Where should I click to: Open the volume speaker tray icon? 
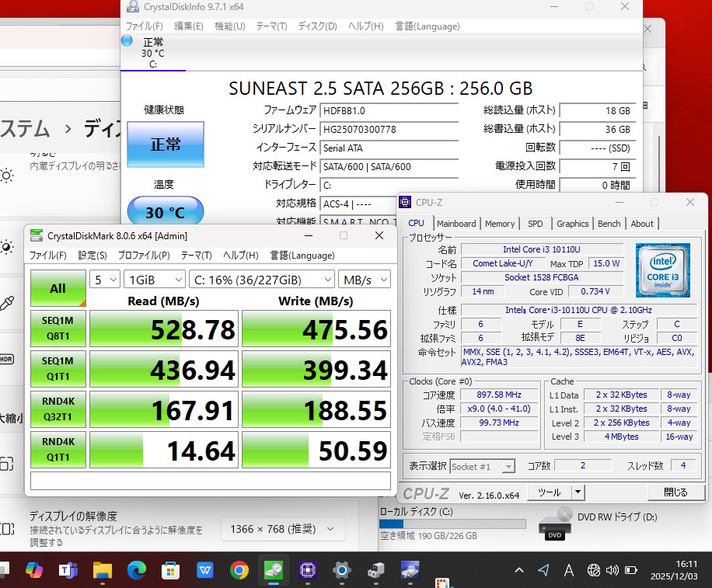pyautogui.click(x=612, y=570)
